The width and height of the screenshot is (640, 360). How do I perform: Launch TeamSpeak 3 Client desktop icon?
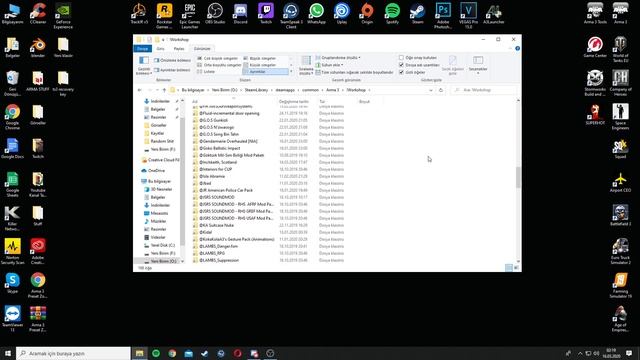pos(291,16)
